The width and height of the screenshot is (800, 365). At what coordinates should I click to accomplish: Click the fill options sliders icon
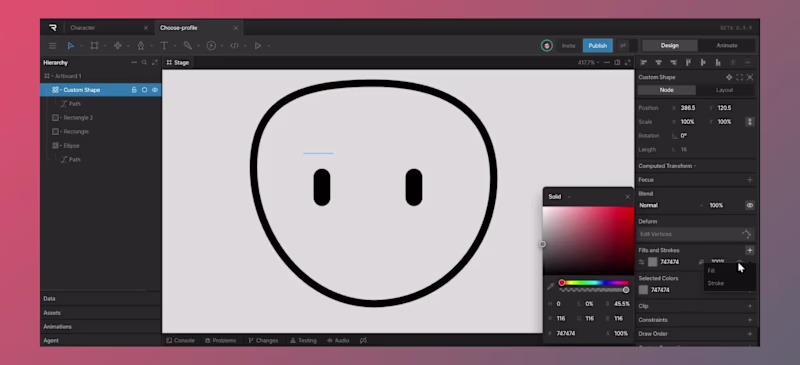[642, 262]
